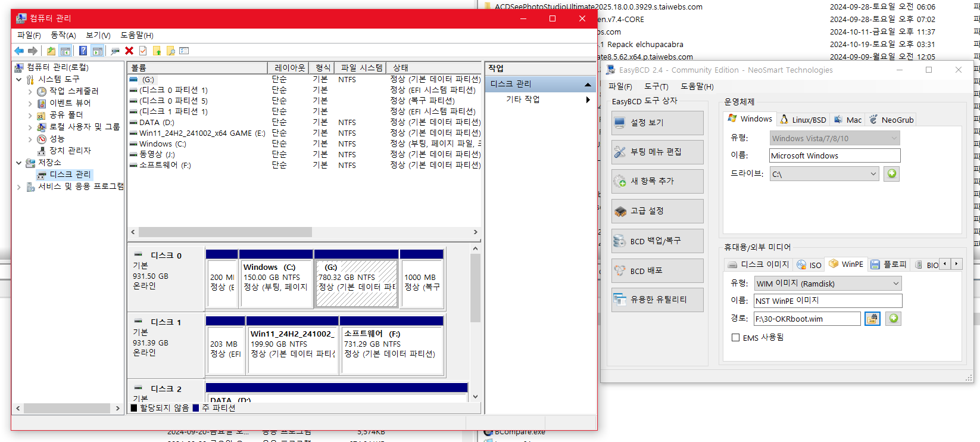
Task: Click the 부팅 메뉴 편집 button
Action: 657,152
